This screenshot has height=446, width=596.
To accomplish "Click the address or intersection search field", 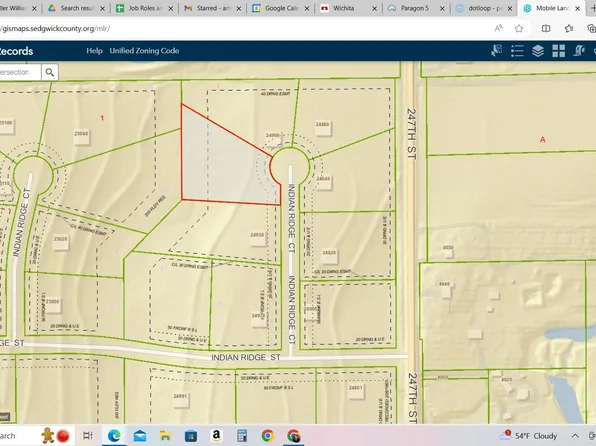I will (x=20, y=72).
